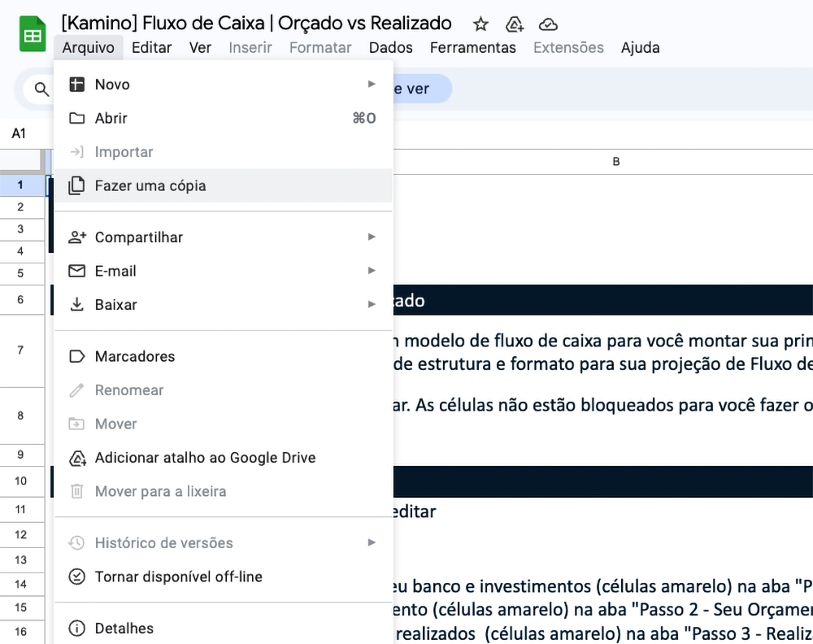Click the Google Sheets home logo
The image size is (813, 644).
tap(33, 35)
